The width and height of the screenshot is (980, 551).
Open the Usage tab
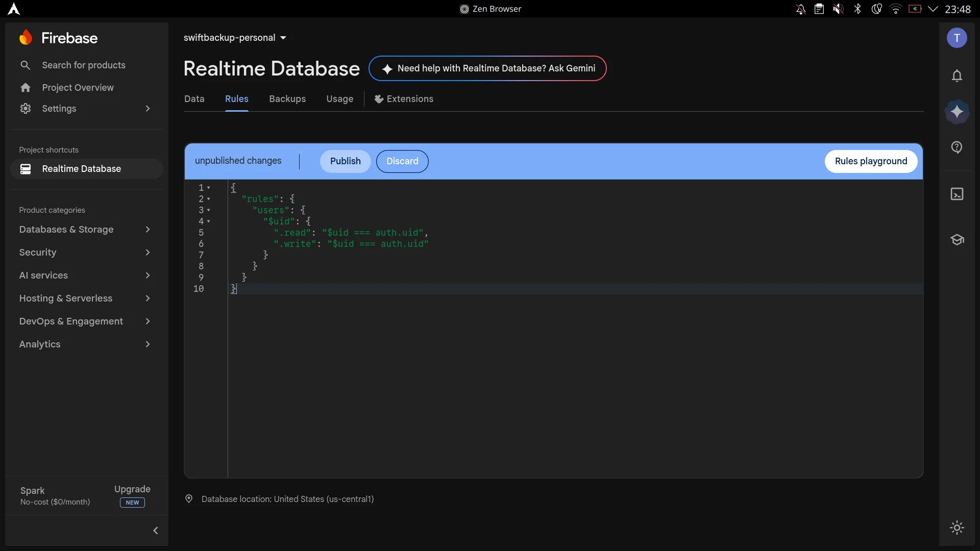(340, 99)
